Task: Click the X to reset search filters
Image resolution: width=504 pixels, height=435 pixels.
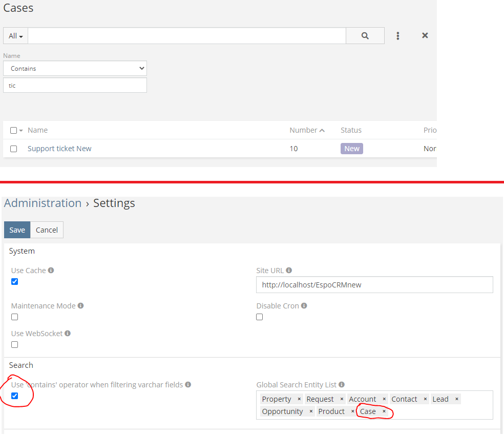Action: [x=425, y=36]
